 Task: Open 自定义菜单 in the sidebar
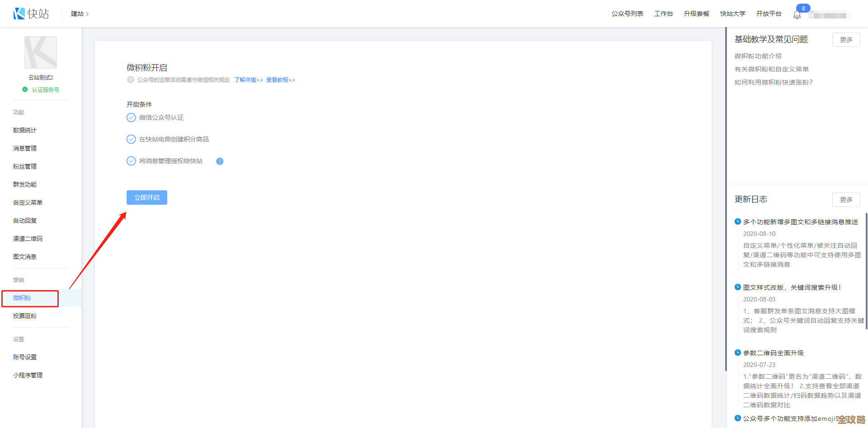click(28, 202)
